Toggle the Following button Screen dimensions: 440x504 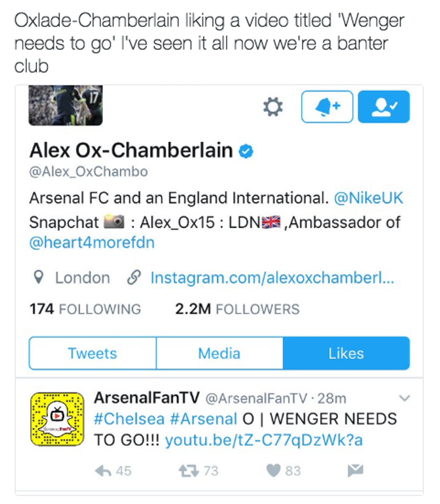point(383,107)
